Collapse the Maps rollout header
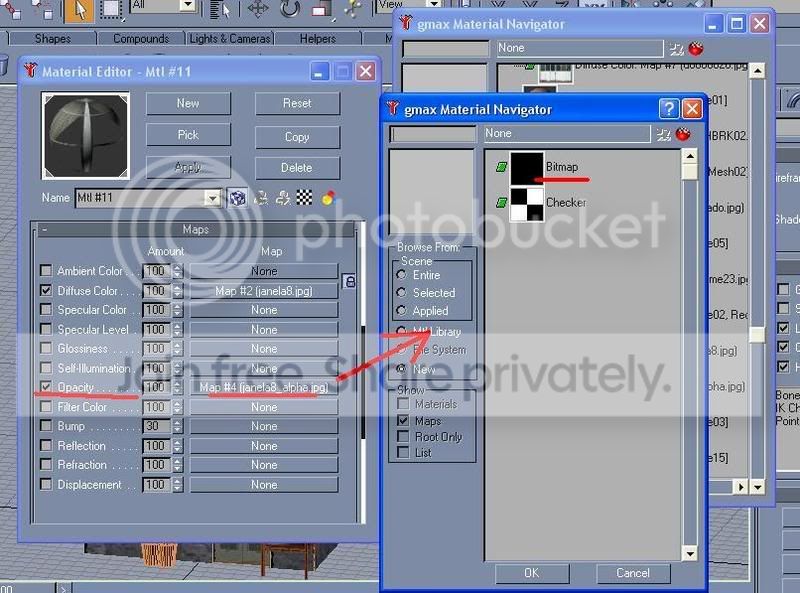Screen dimensions: 800x593 [x=196, y=230]
